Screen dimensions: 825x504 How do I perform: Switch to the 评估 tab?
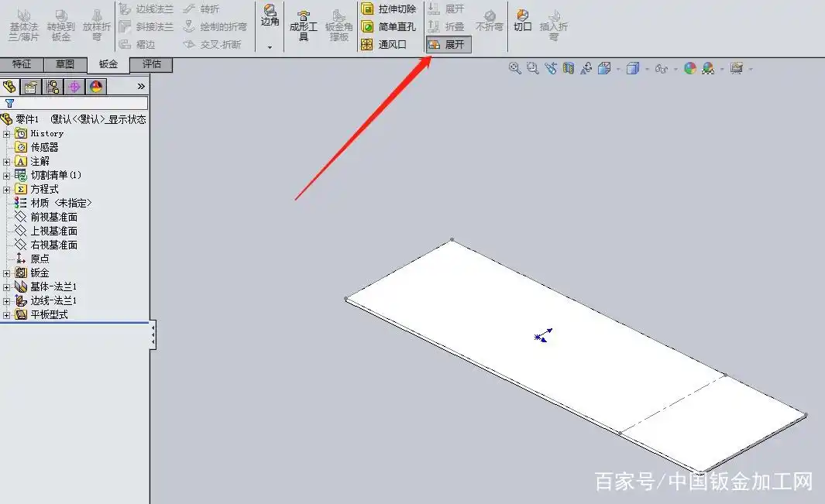[151, 64]
